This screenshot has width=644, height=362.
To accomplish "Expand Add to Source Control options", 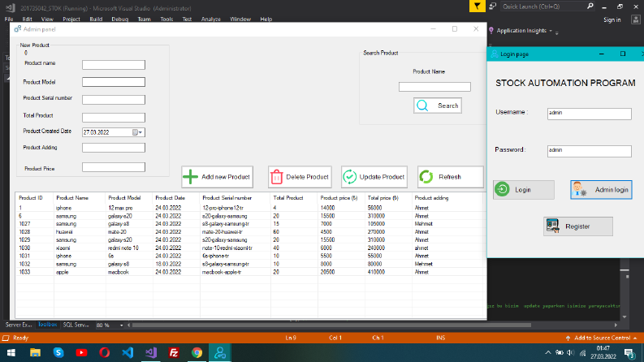I will coord(635,338).
